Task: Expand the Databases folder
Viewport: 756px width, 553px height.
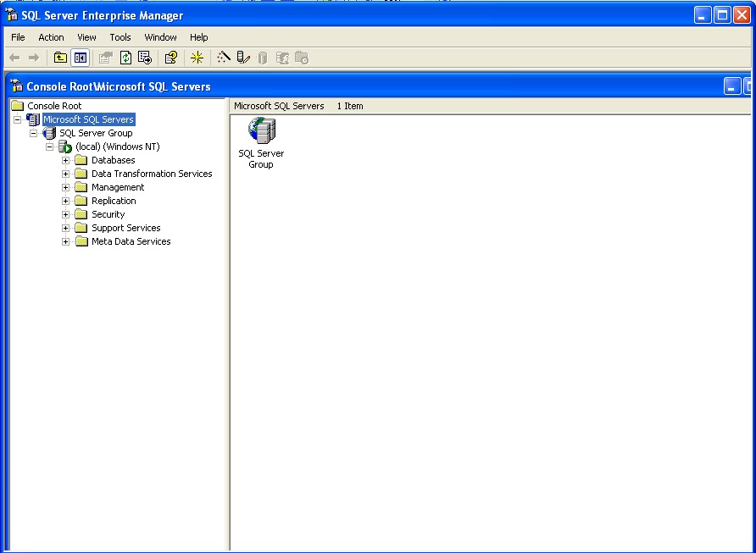Action: point(65,160)
